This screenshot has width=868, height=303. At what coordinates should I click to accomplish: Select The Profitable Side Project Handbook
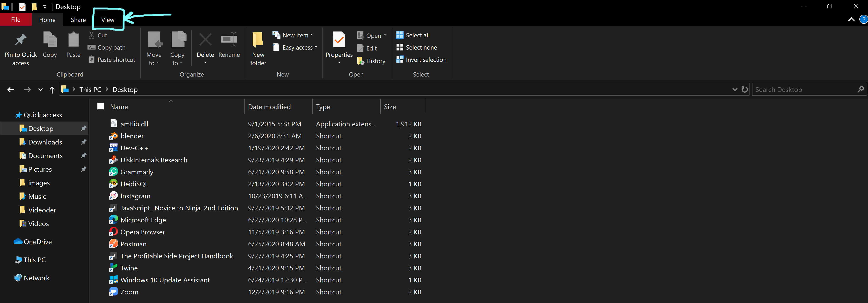pyautogui.click(x=177, y=256)
